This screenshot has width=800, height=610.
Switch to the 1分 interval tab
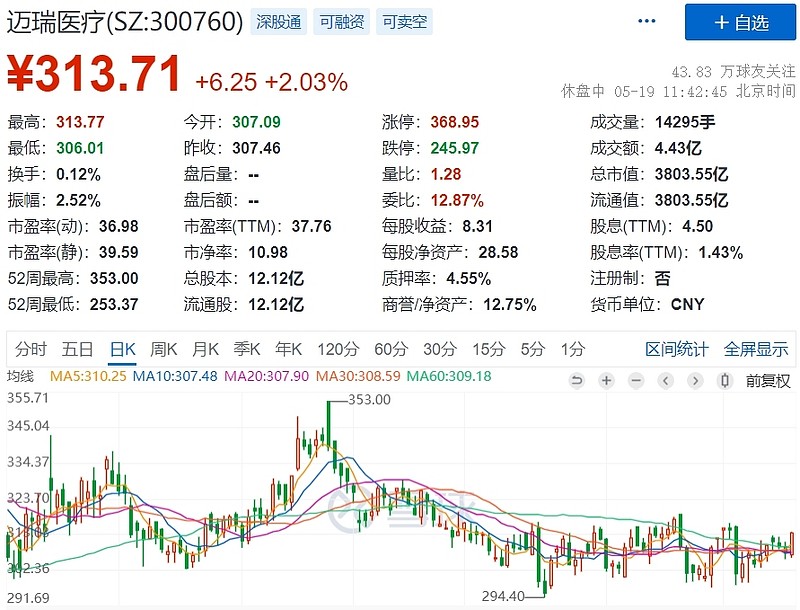click(x=572, y=349)
